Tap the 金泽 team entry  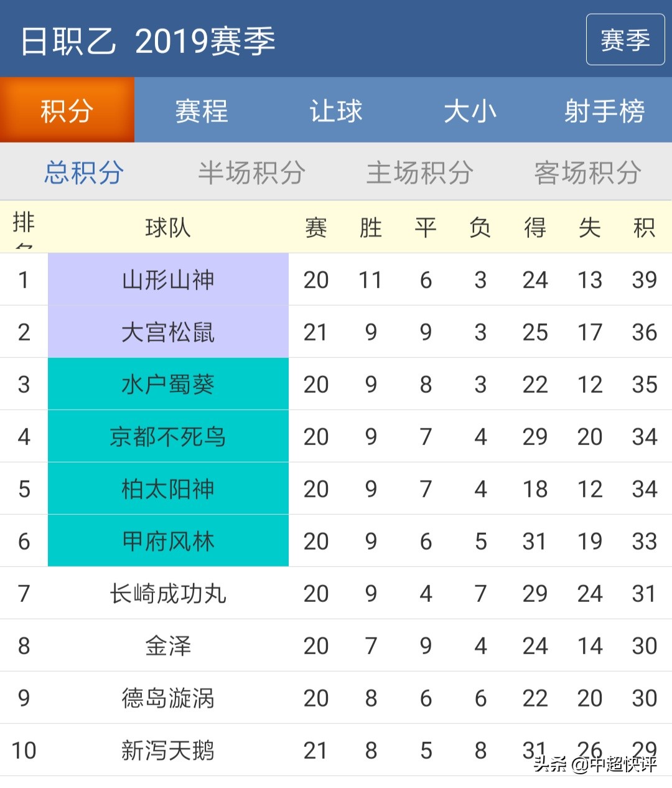coord(168,645)
